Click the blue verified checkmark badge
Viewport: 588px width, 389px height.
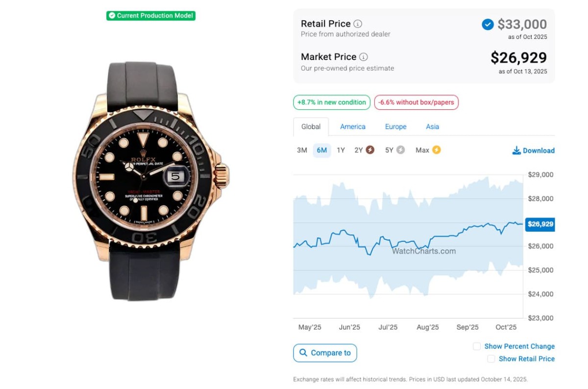click(488, 24)
